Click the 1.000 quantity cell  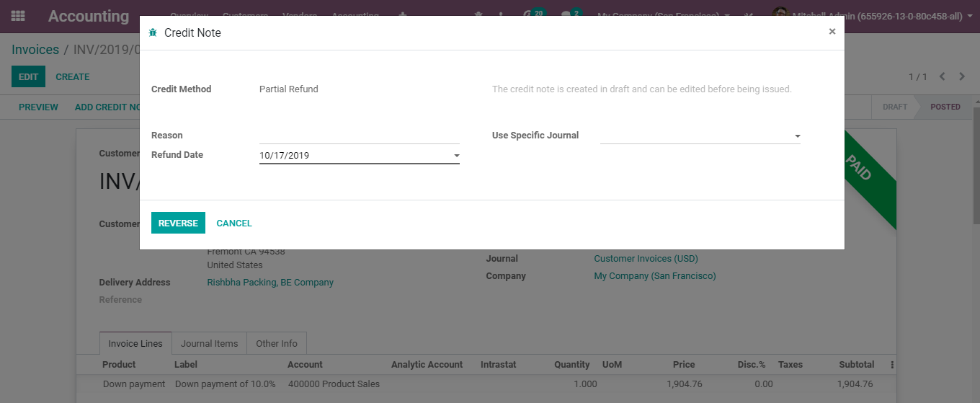pyautogui.click(x=585, y=384)
